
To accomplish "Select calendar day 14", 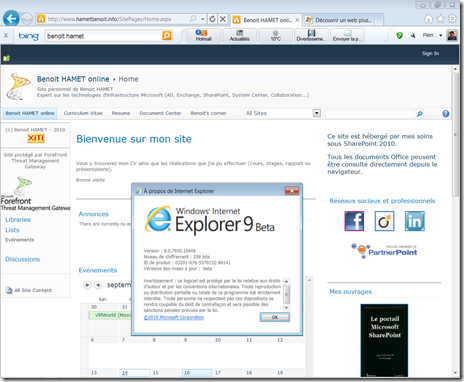I will pos(125,373).
